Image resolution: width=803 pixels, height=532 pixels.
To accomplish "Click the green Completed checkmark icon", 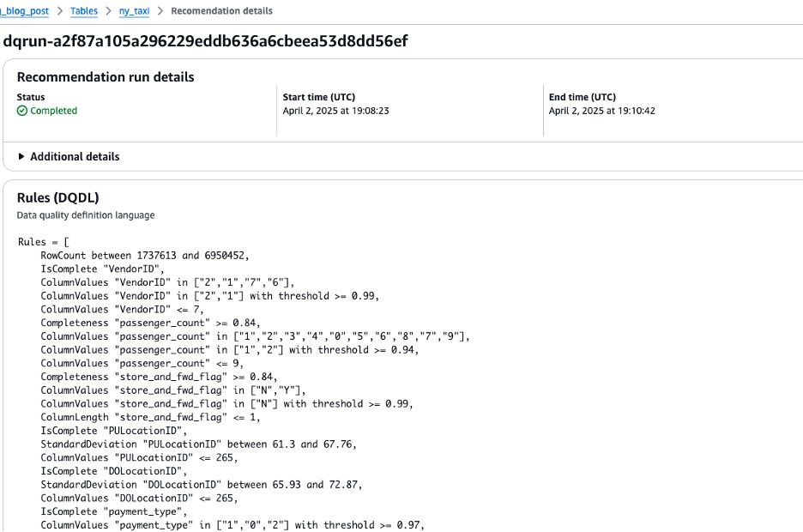I will pyautogui.click(x=22, y=111).
